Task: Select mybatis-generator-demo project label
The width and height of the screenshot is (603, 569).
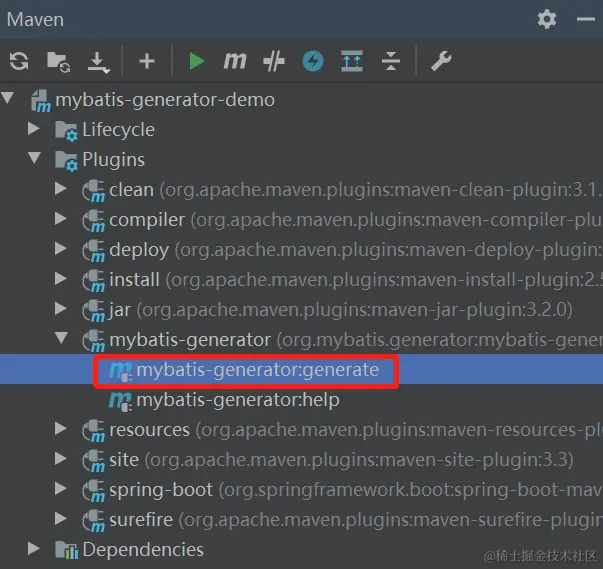Action: point(165,100)
